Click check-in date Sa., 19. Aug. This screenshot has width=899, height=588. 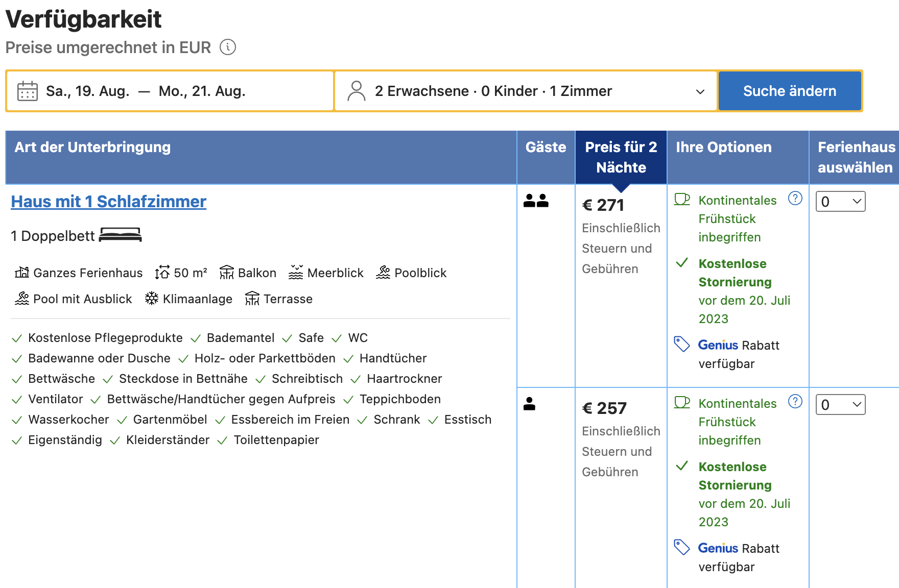[x=87, y=91]
